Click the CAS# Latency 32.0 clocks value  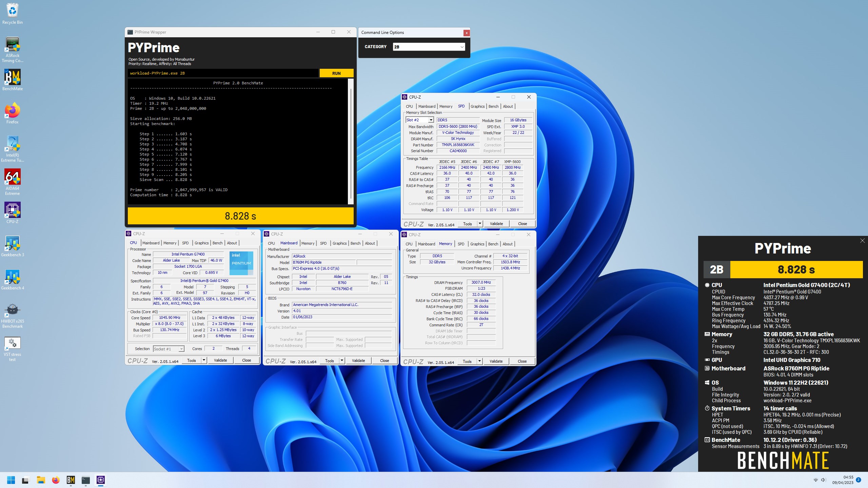(481, 294)
